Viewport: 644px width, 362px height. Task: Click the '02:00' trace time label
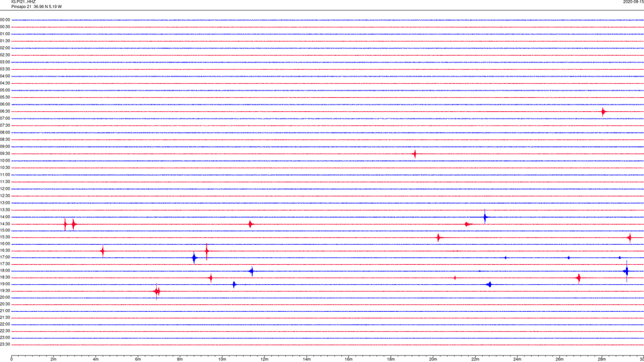(x=5, y=48)
